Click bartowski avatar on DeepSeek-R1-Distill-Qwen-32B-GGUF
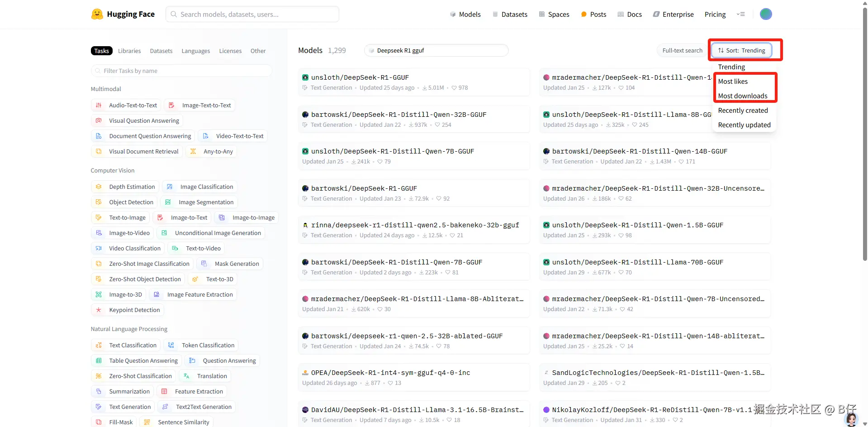 click(x=305, y=115)
